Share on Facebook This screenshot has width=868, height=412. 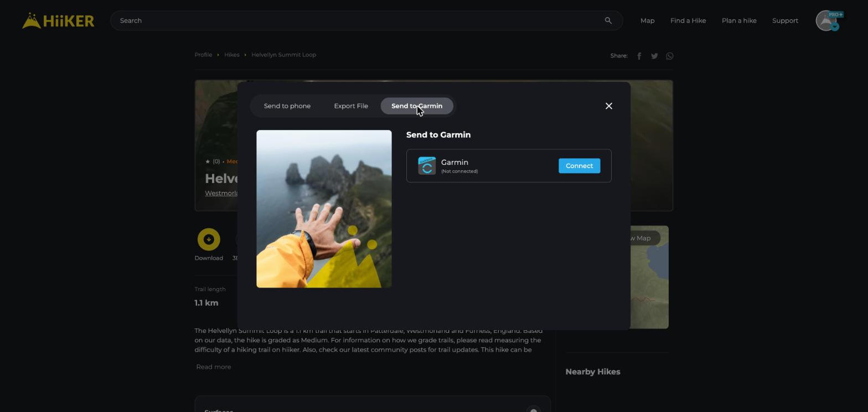point(639,56)
